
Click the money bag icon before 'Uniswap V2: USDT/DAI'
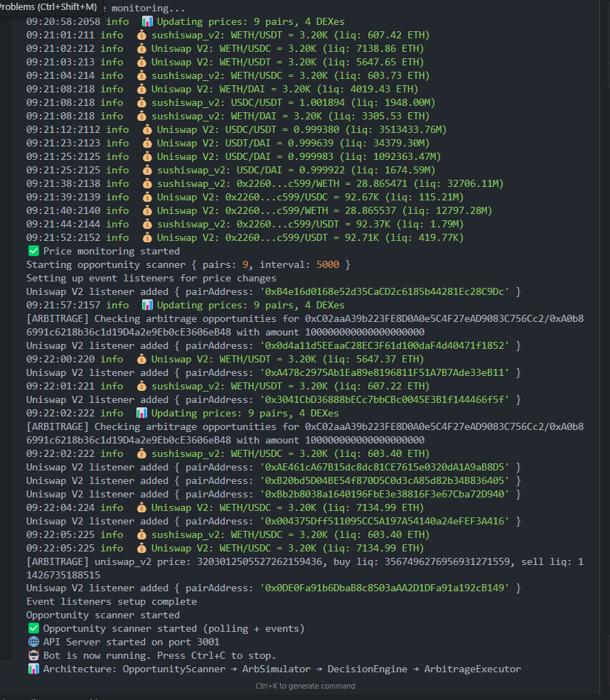click(147, 143)
